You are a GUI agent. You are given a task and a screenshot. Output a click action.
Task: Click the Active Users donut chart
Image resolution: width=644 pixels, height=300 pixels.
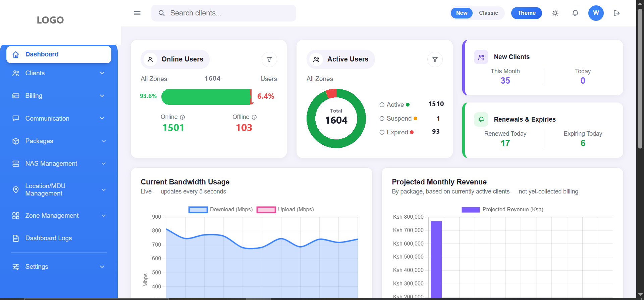(x=336, y=118)
